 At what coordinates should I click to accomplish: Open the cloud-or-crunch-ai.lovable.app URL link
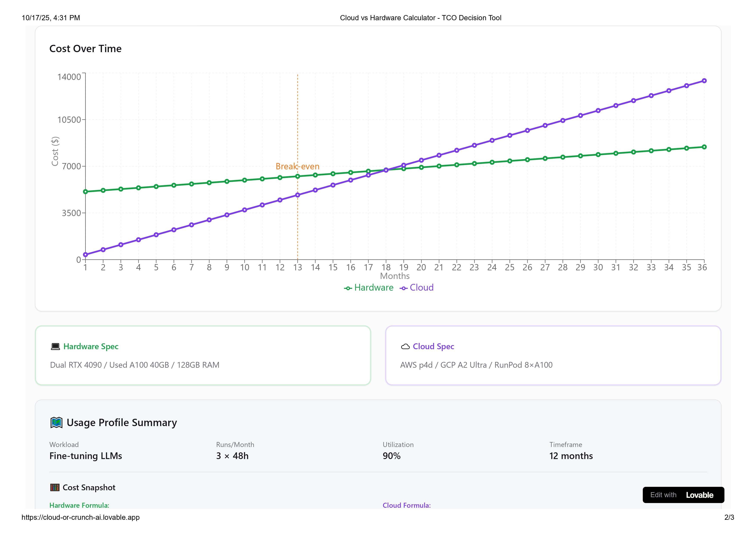coord(81,517)
